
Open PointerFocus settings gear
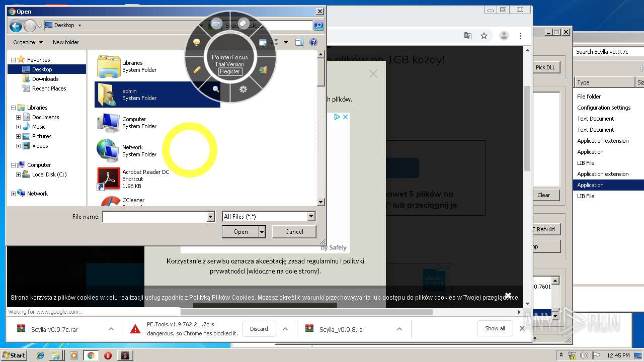click(x=244, y=89)
